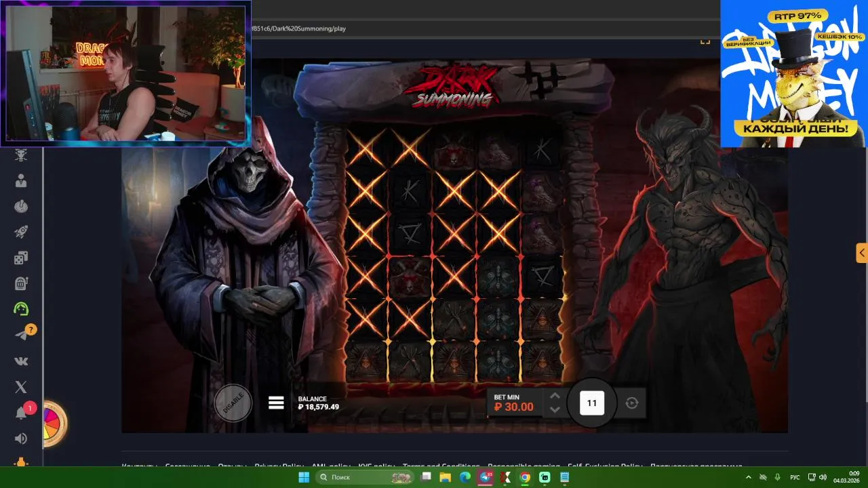Increase the bet with the up arrow

coord(555,396)
